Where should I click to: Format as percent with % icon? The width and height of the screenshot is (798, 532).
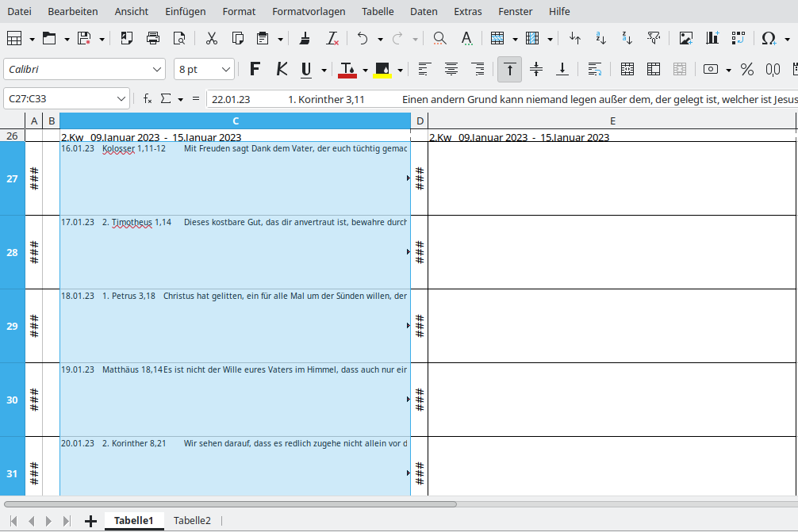746,70
